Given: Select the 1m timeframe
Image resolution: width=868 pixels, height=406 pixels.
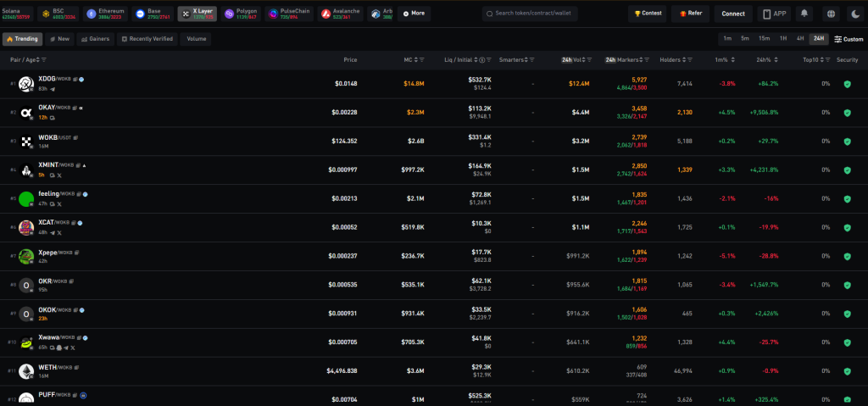Looking at the screenshot, I should pos(727,39).
